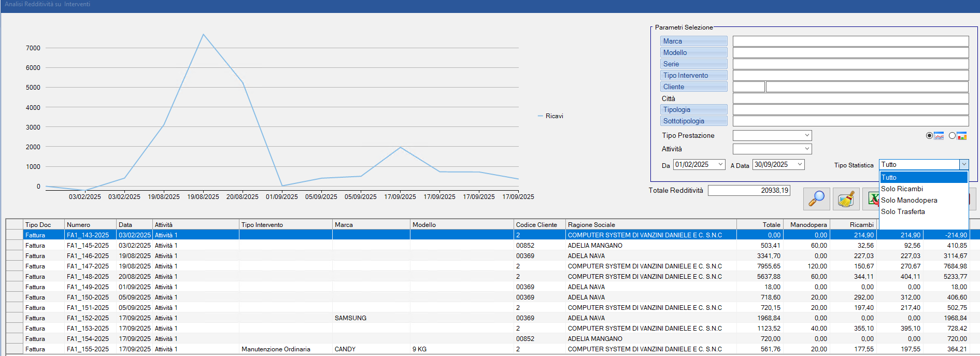The image size is (980, 356).
Task: Open the Tipo Prestazione dropdown
Action: point(806,135)
